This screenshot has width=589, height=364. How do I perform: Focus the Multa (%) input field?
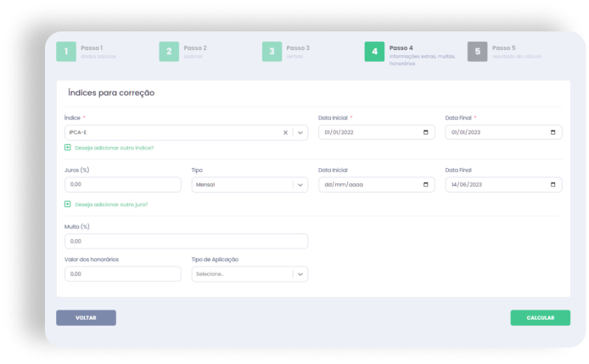pyautogui.click(x=186, y=242)
